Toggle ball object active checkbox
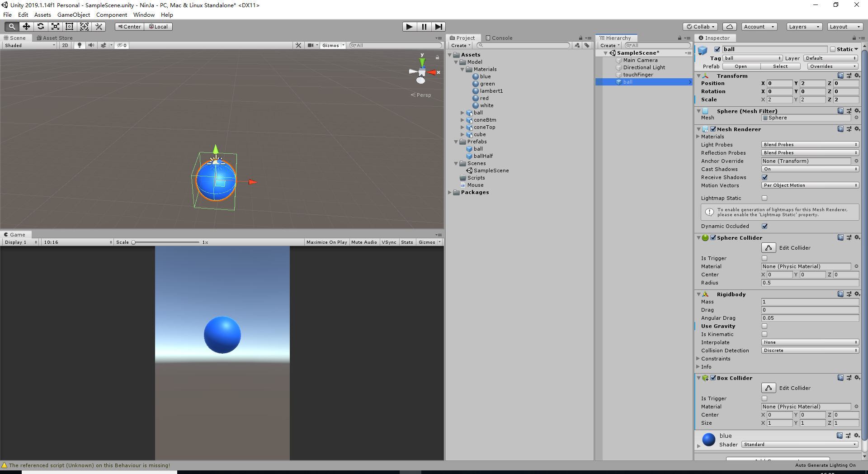Screen dimensions: 868x474 [x=717, y=49]
